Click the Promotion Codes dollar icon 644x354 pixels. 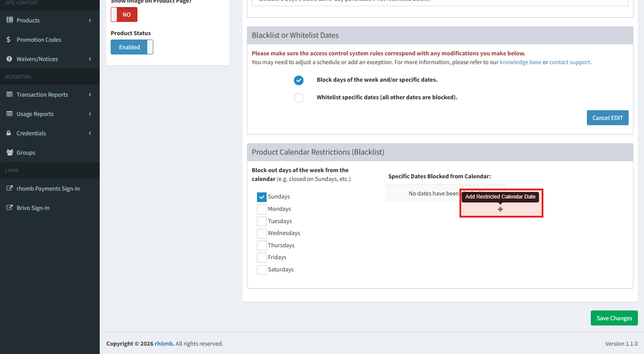9,40
